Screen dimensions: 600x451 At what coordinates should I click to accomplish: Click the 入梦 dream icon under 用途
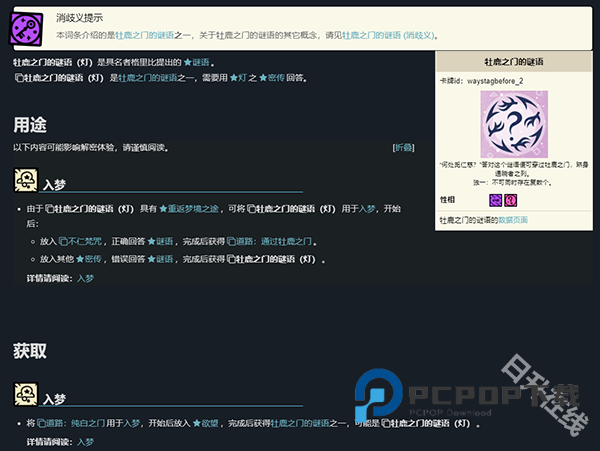(x=26, y=180)
